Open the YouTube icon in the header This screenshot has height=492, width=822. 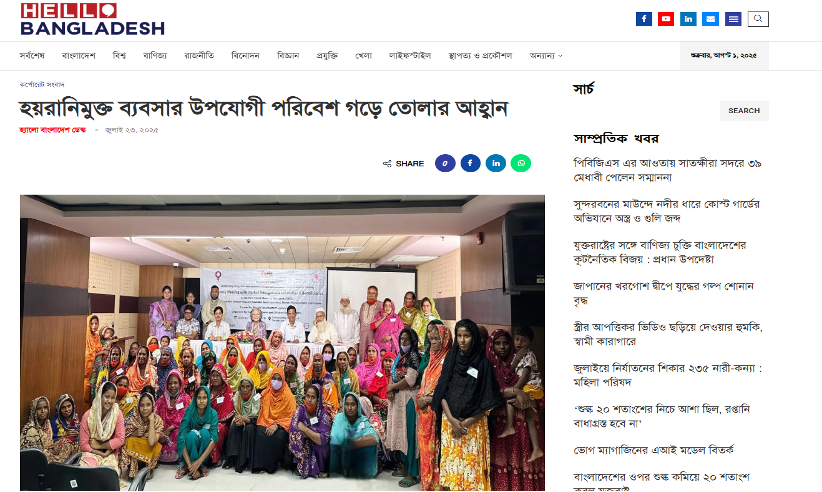666,19
